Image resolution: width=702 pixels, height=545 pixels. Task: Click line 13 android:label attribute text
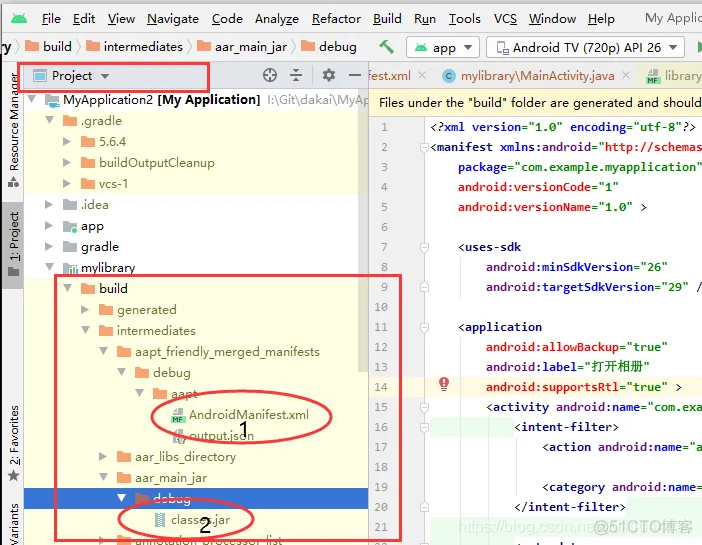(x=568, y=367)
